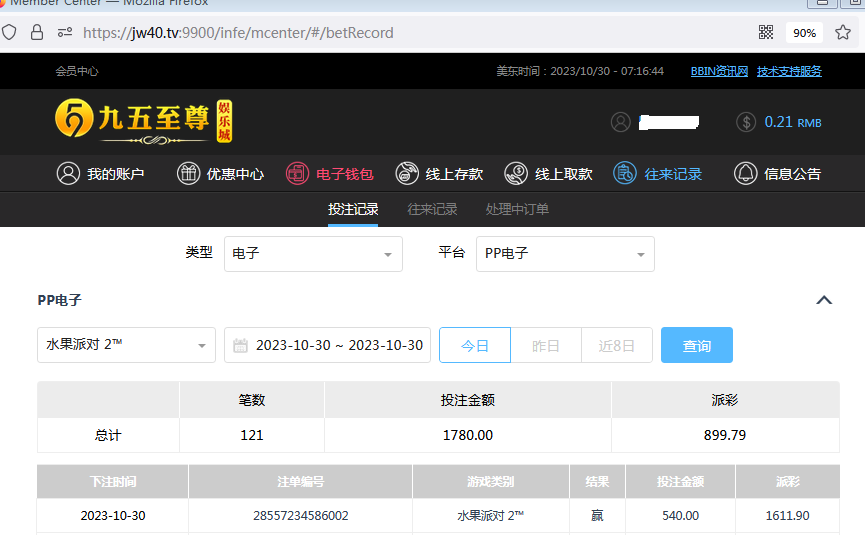Open the 类型 dropdown showing 电子
Screen dimensions: 865x535
click(313, 254)
